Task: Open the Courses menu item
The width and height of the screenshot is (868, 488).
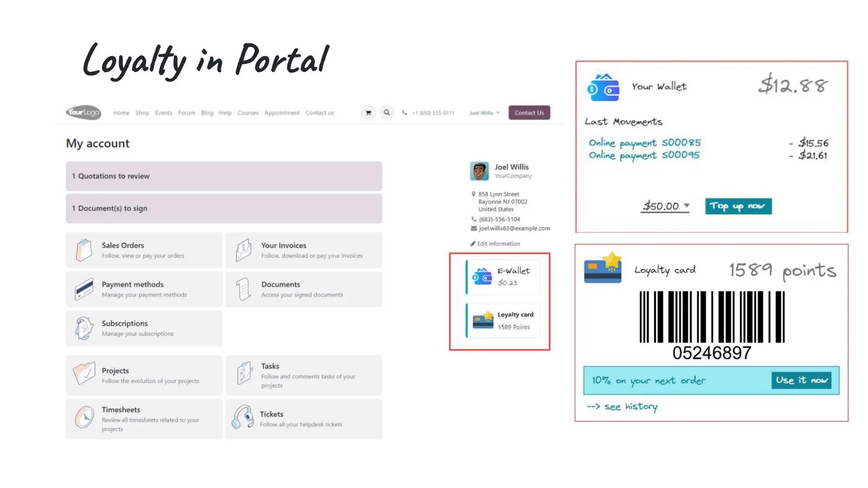Action: coord(248,113)
